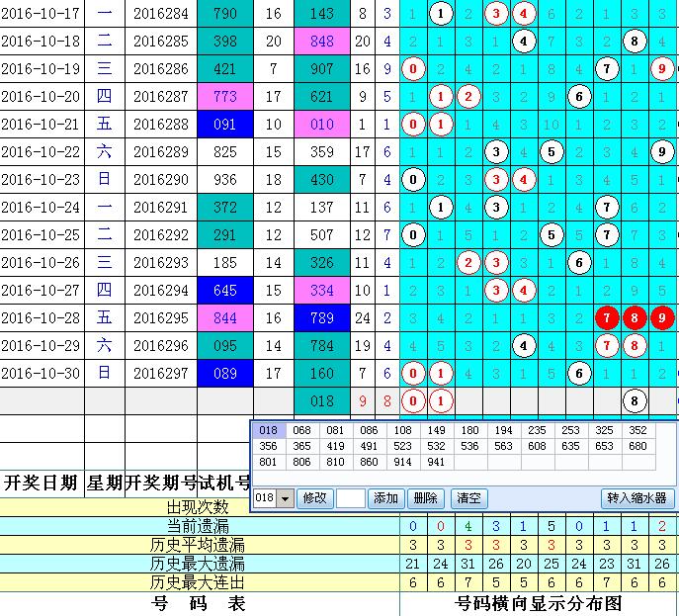Click the 历史平均遗漏 row label
The width and height of the screenshot is (679, 616).
198,545
